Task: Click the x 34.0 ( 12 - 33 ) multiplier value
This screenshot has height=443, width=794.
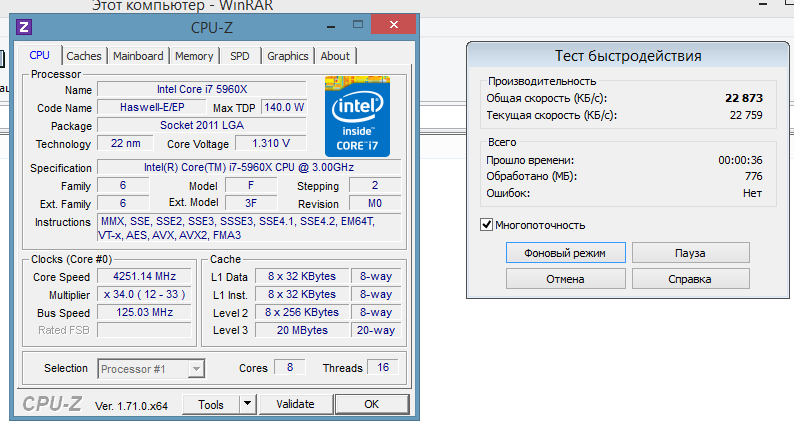Action: pyautogui.click(x=144, y=294)
